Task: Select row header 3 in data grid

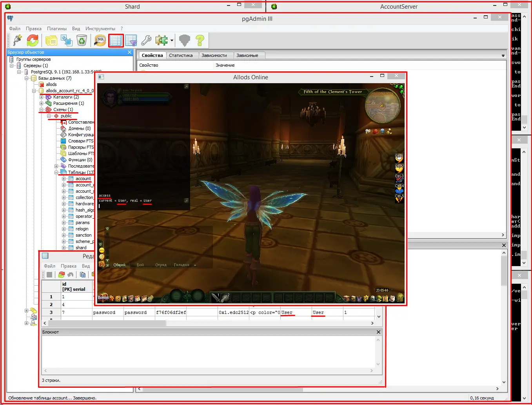Action: click(51, 312)
